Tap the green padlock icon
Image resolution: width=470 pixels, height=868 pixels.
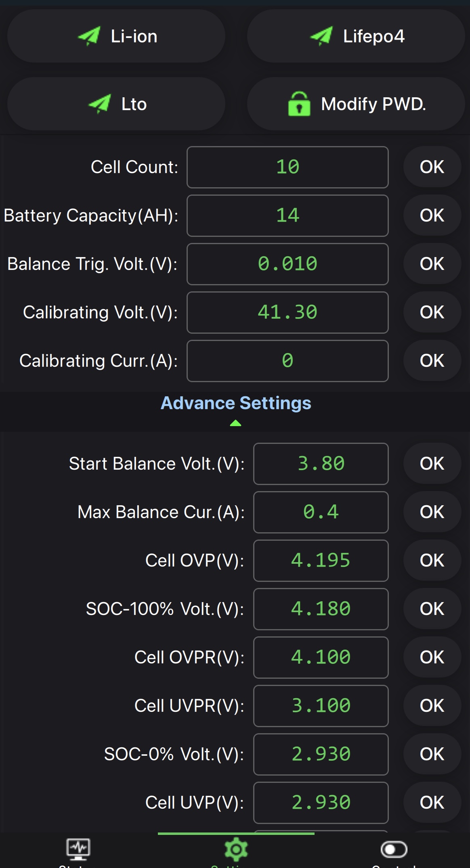(299, 104)
